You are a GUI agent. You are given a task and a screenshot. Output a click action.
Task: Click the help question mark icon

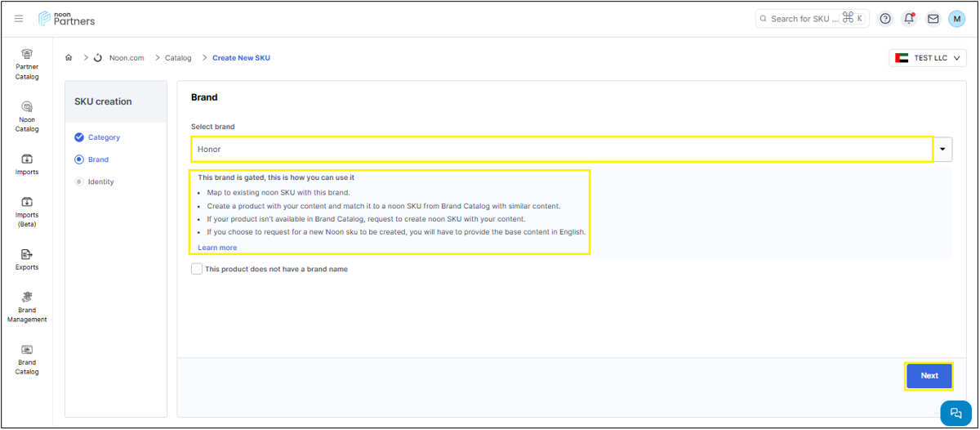pyautogui.click(x=884, y=19)
